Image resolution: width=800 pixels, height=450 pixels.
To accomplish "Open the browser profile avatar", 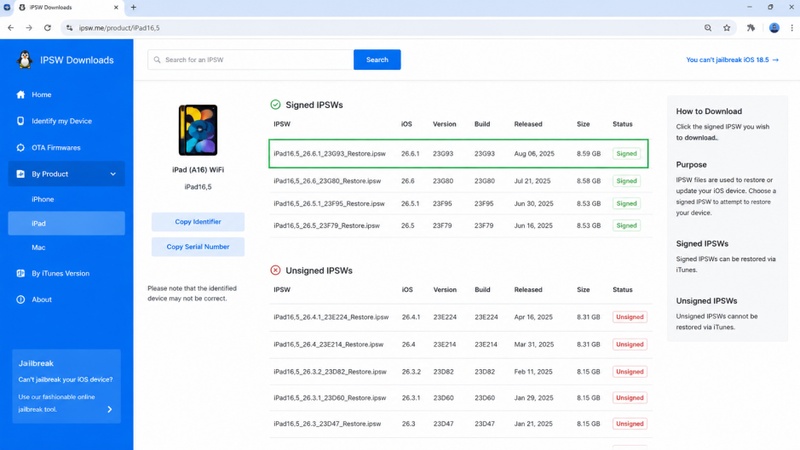I will click(774, 28).
